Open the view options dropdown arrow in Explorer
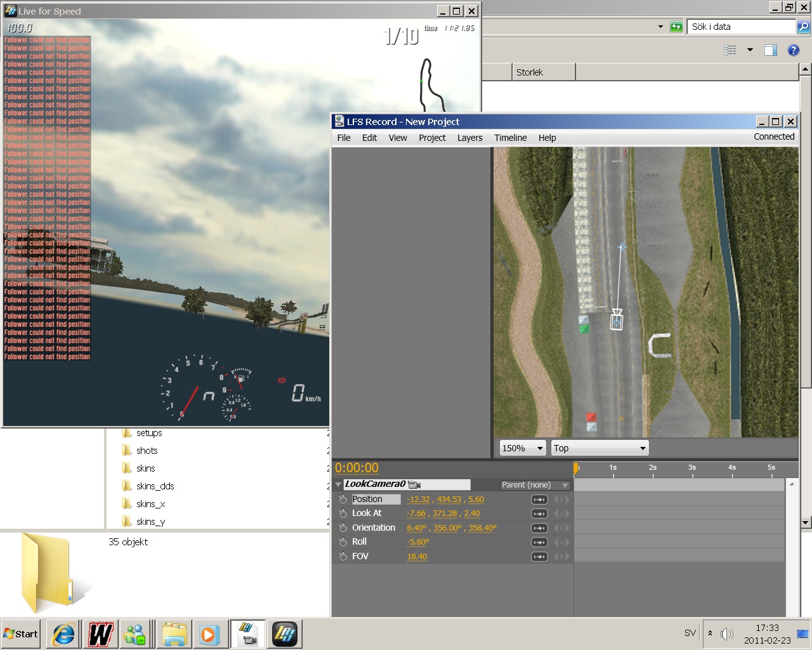This screenshot has height=650, width=812. 750,50
